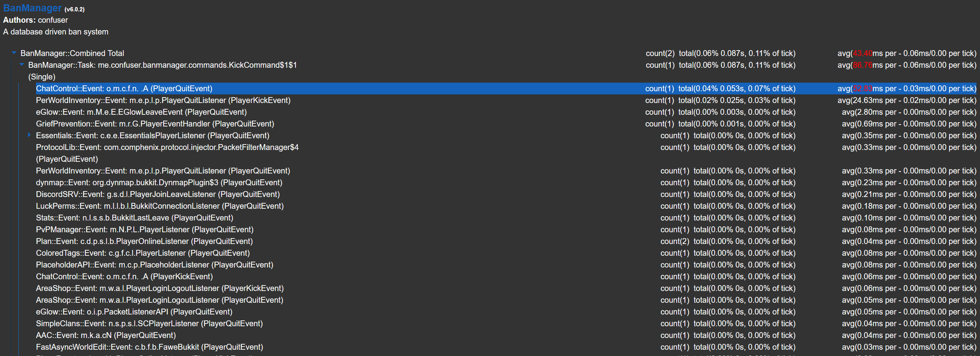Select the eGlow EGlowLeaveEvent entry

(x=141, y=112)
